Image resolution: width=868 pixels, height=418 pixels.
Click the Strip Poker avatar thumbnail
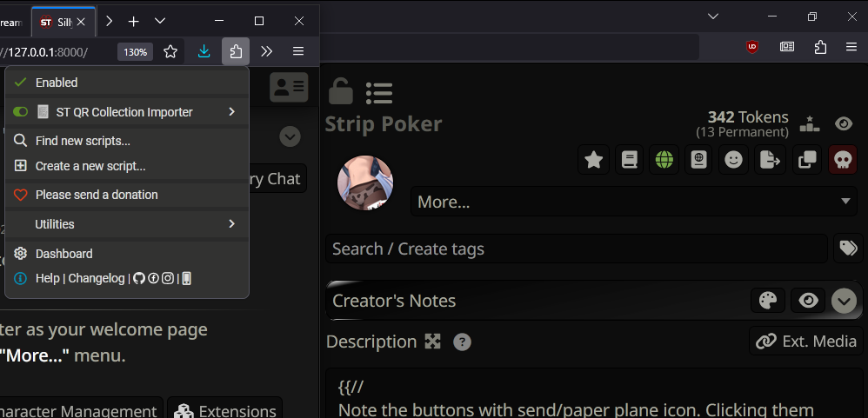tap(365, 183)
